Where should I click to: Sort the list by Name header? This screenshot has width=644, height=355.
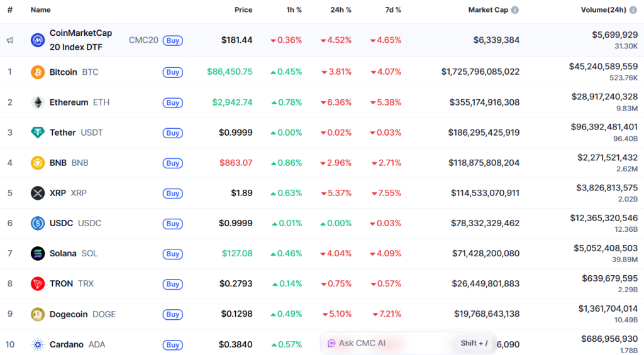[x=40, y=10]
